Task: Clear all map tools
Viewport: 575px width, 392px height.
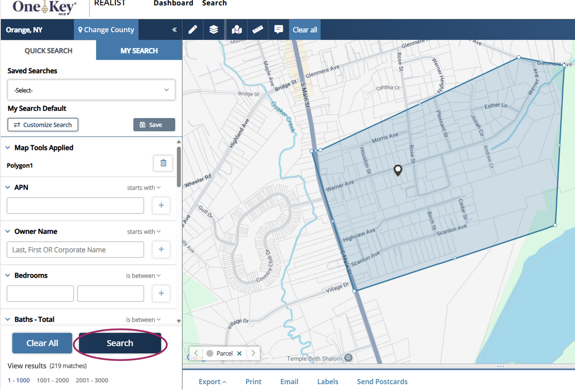Action: [305, 30]
